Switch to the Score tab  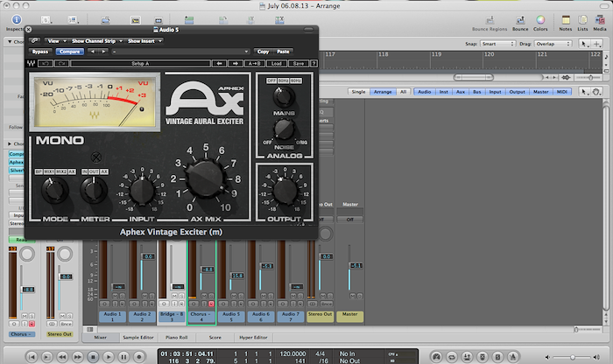[x=215, y=338]
